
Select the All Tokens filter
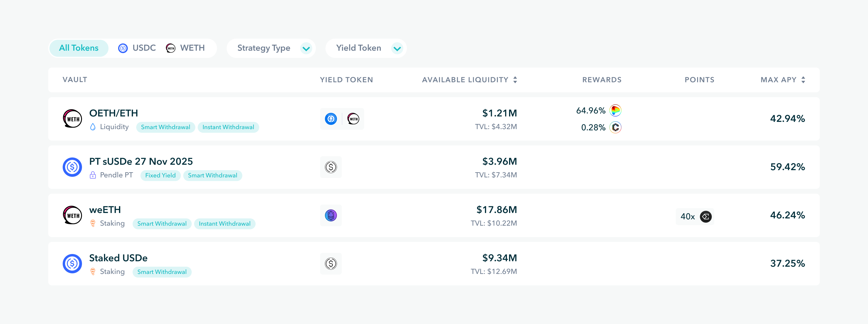coord(78,48)
